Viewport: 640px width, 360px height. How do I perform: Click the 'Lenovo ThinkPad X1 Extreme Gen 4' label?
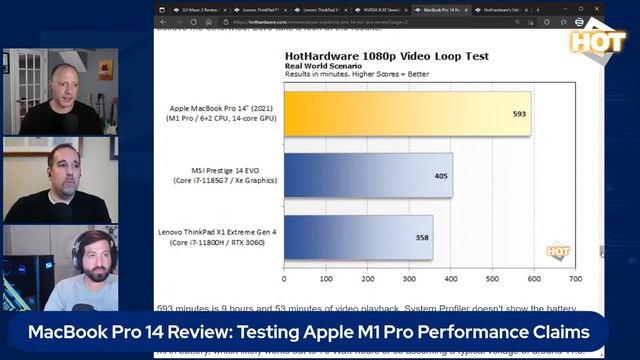[x=217, y=232]
